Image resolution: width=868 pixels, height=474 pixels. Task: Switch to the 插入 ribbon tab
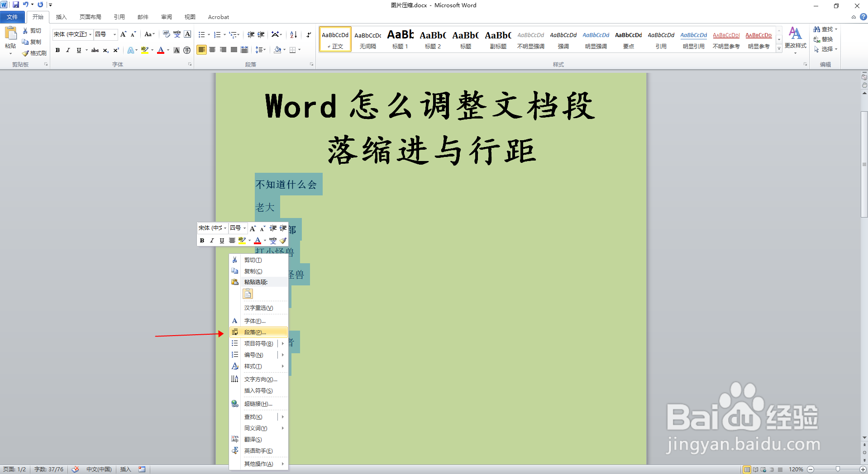tap(61, 17)
